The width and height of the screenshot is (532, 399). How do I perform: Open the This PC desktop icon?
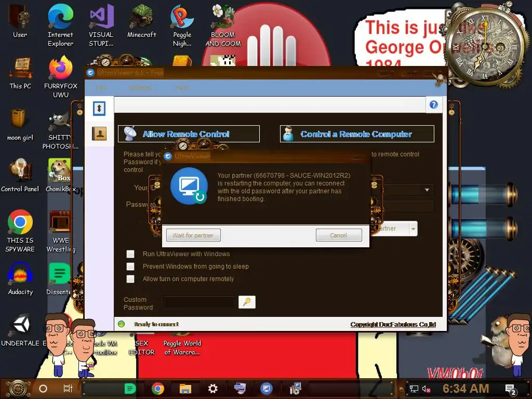tap(20, 73)
